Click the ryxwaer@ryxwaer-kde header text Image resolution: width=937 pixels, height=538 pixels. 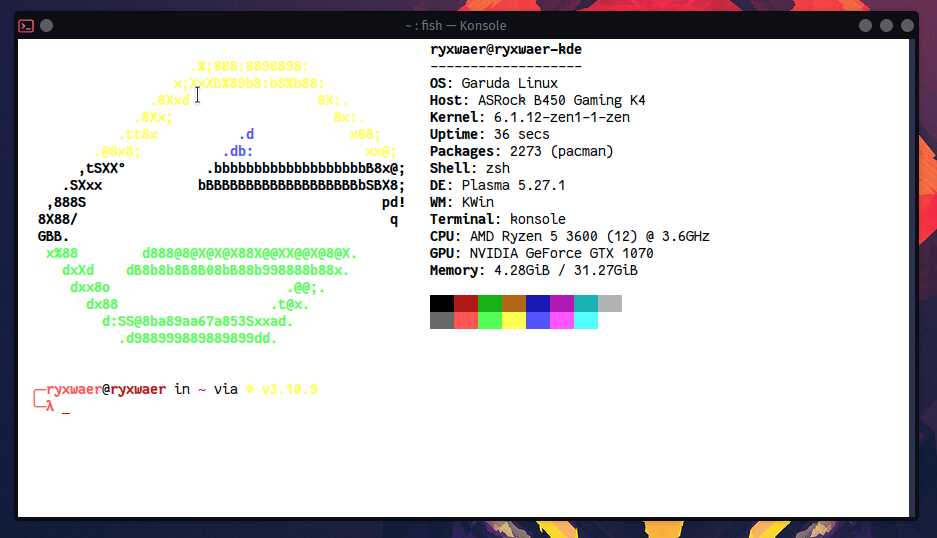pos(506,49)
